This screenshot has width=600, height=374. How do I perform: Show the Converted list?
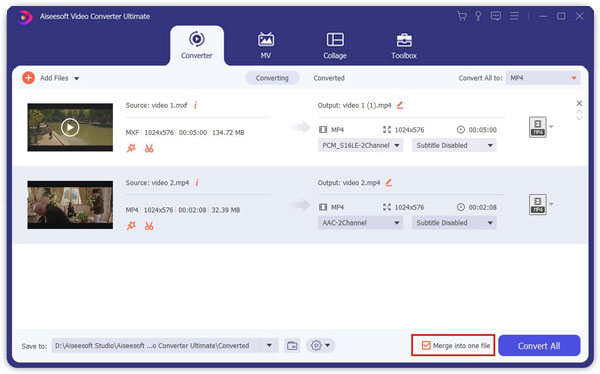[x=329, y=78]
